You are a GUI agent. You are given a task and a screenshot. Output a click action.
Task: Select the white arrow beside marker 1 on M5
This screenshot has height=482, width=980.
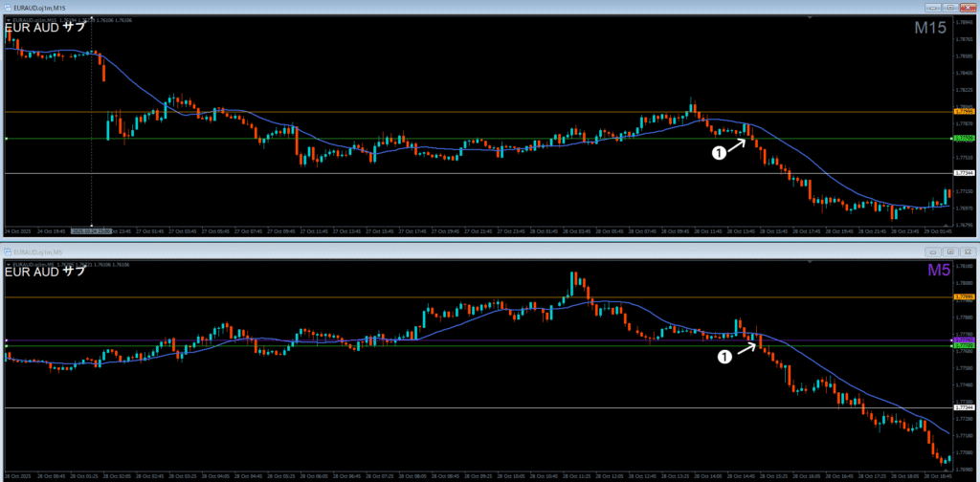pyautogui.click(x=746, y=348)
